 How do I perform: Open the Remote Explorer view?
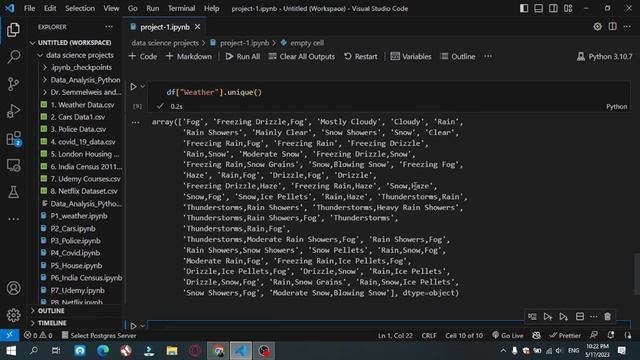(x=13, y=165)
